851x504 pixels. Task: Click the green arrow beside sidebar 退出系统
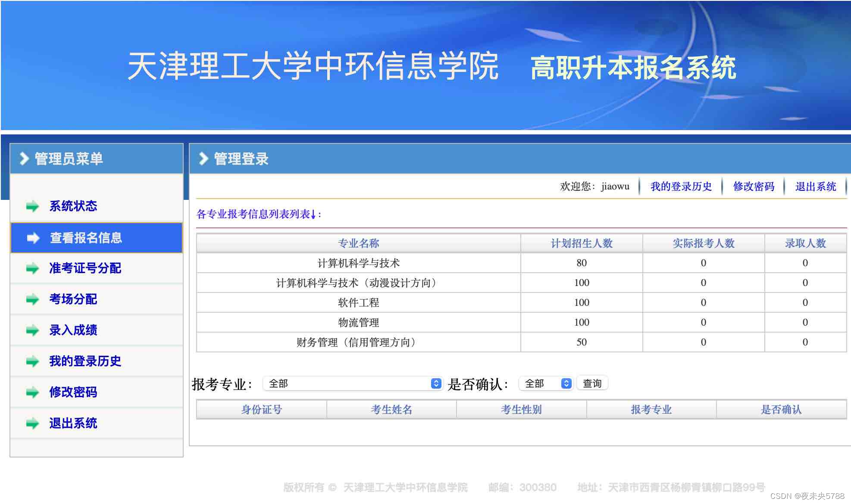point(32,423)
